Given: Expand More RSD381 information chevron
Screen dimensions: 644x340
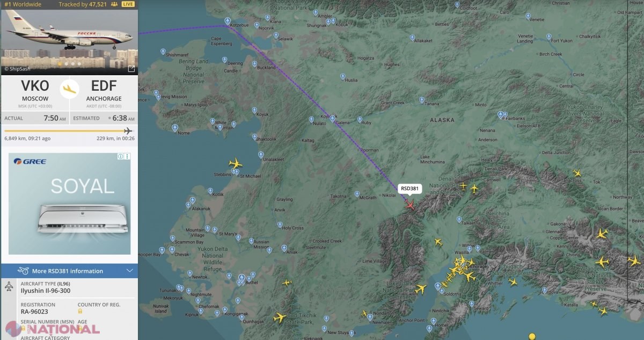Looking at the screenshot, I should 129,271.
